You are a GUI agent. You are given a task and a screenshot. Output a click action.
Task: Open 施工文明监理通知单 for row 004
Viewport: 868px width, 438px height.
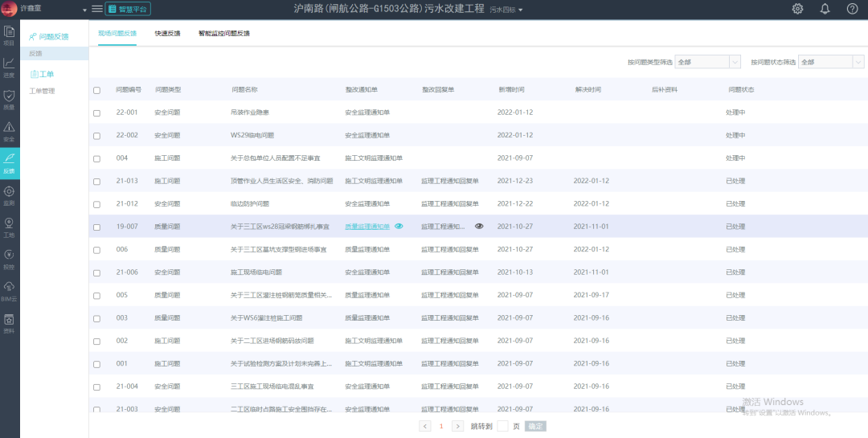click(374, 158)
